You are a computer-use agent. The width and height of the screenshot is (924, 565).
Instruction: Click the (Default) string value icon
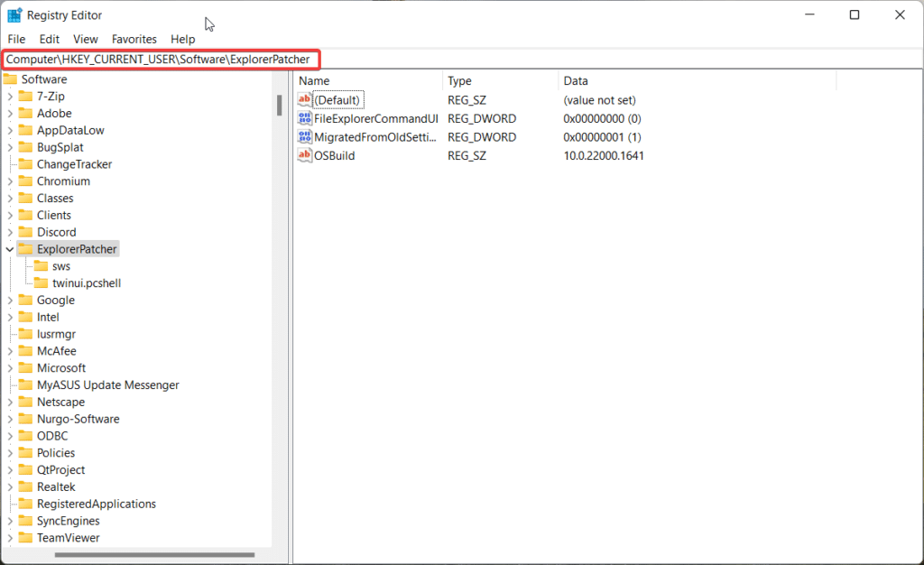click(305, 99)
